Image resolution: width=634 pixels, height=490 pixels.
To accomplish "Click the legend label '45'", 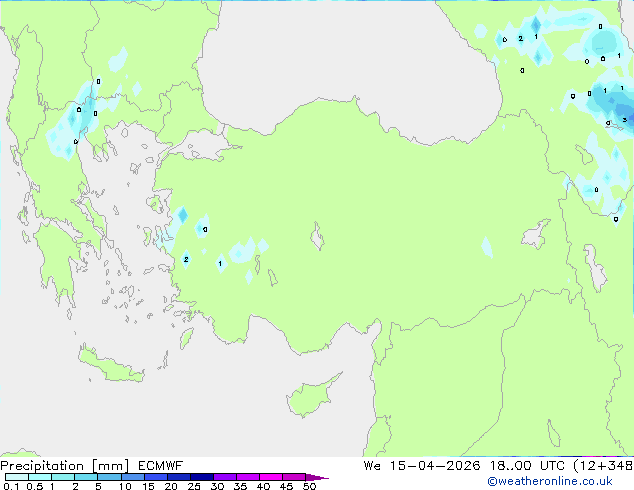I will tap(286, 486).
